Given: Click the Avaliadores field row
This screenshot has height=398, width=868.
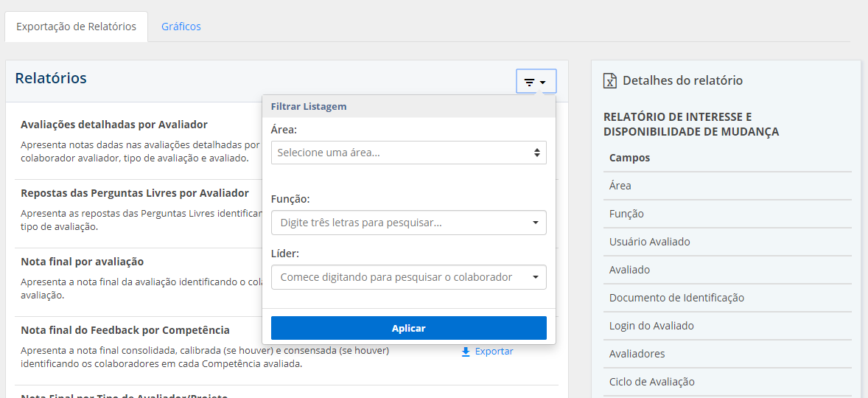Looking at the screenshot, I should [x=726, y=354].
